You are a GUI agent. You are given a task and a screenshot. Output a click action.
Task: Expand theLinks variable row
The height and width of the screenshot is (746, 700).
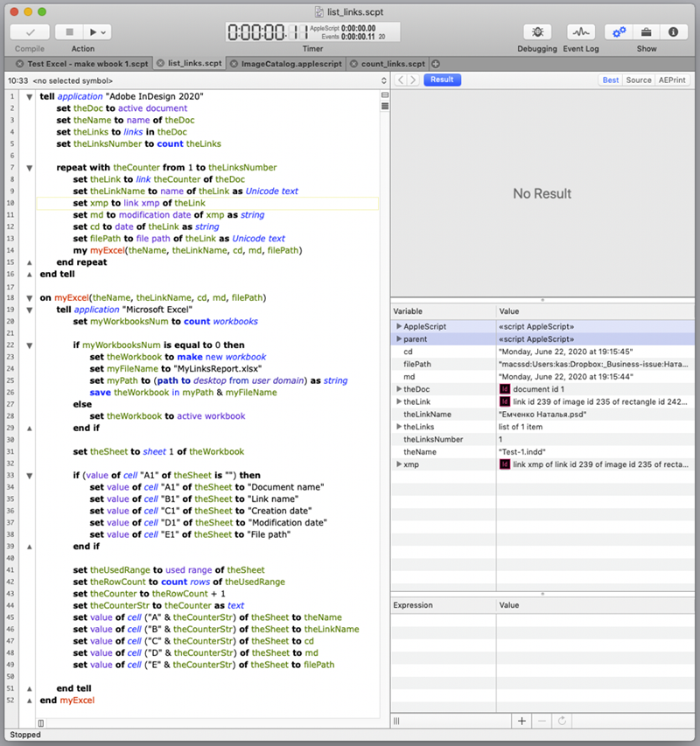click(399, 427)
